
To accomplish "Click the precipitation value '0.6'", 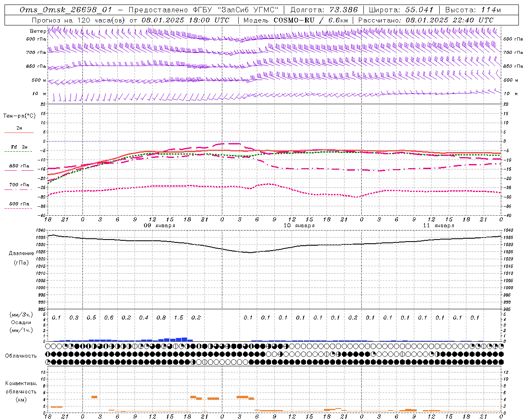I will [109, 318].
